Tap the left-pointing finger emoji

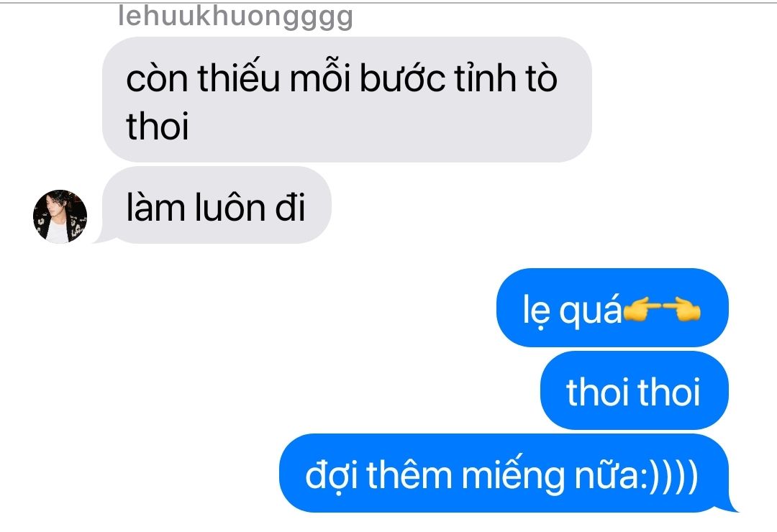pos(642,310)
